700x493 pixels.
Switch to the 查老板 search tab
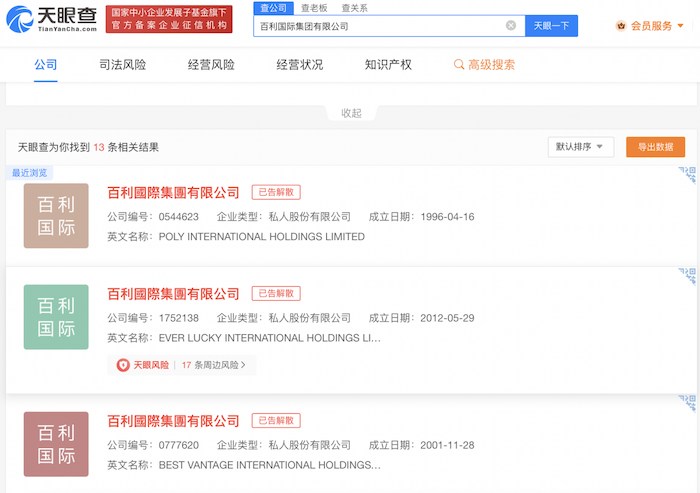click(314, 8)
